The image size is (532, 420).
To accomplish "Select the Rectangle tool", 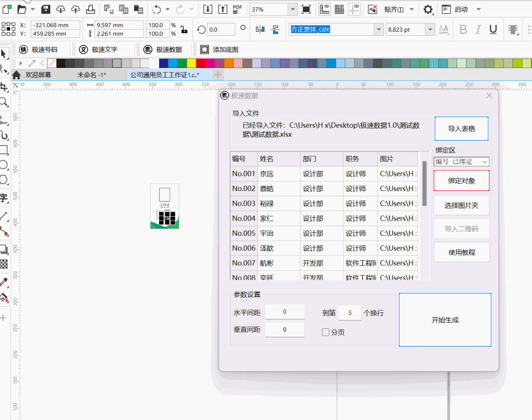I will [x=4, y=150].
